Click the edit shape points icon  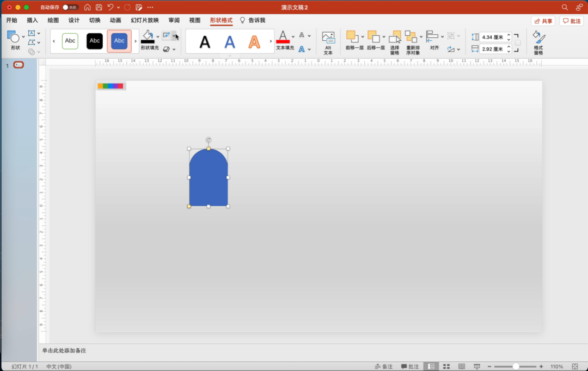(32, 42)
